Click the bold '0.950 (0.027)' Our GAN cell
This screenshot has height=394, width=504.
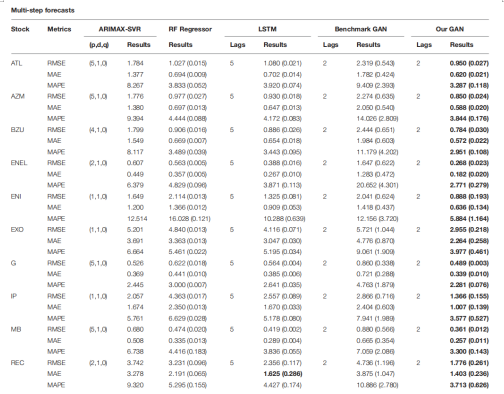(469, 63)
